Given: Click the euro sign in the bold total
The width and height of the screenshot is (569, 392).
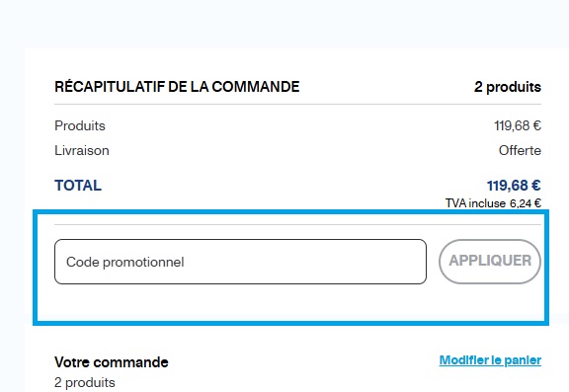Looking at the screenshot, I should [536, 186].
